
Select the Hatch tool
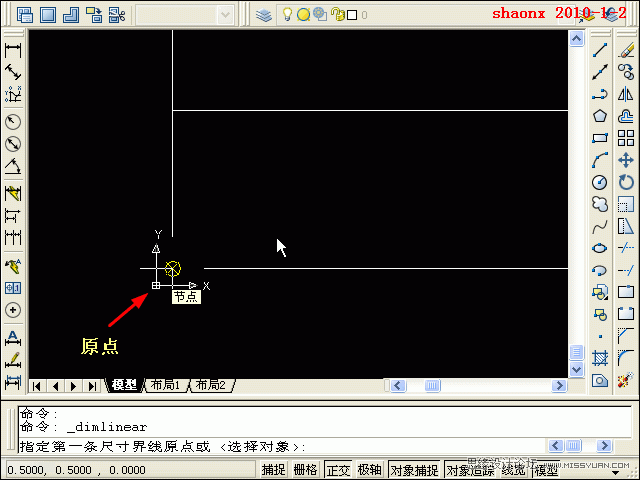[600, 357]
